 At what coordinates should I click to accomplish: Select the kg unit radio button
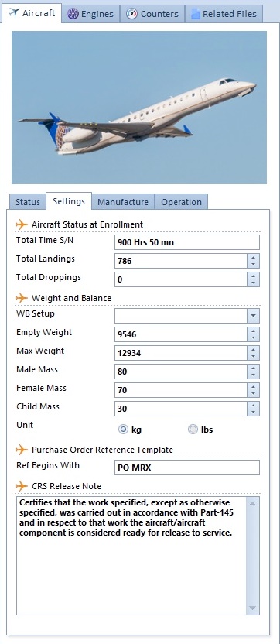click(x=123, y=430)
